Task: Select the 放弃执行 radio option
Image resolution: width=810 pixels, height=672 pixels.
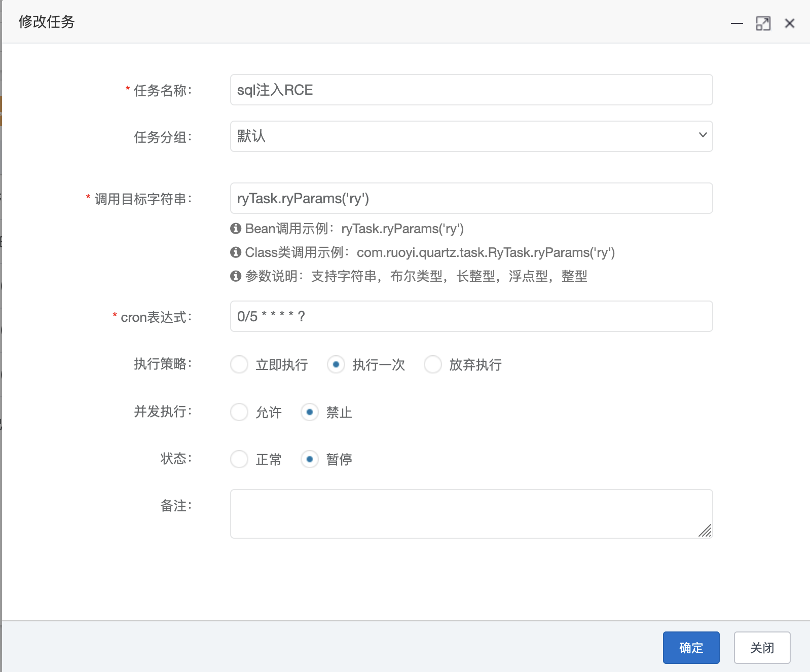Action: coord(433,364)
